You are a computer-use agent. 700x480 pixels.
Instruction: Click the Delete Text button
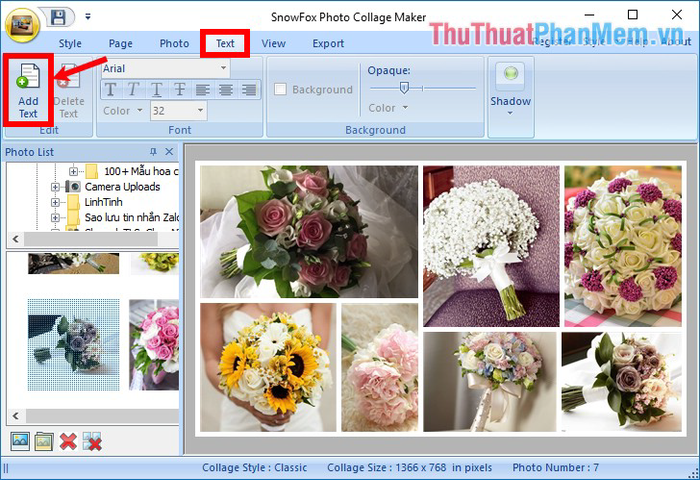(69, 91)
